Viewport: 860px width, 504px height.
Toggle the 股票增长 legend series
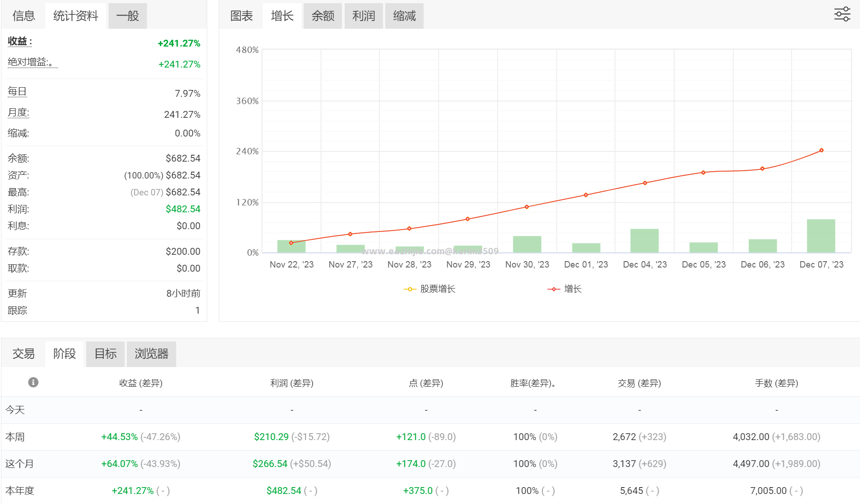pos(430,289)
